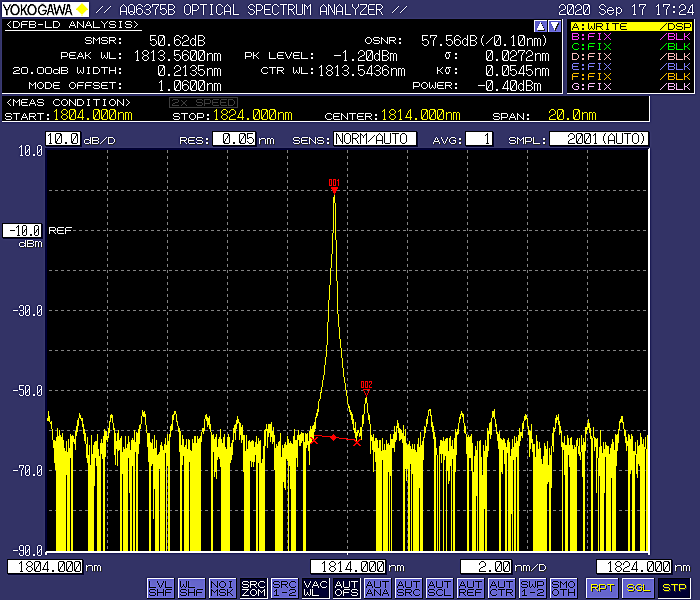The height and width of the screenshot is (600, 700).
Task: Click the WL SHF wavelength shift icon
Action: (x=191, y=587)
